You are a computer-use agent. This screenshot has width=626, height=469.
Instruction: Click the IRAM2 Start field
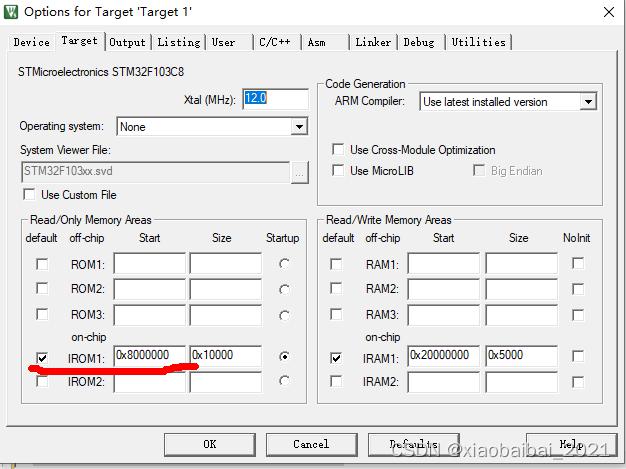point(444,382)
